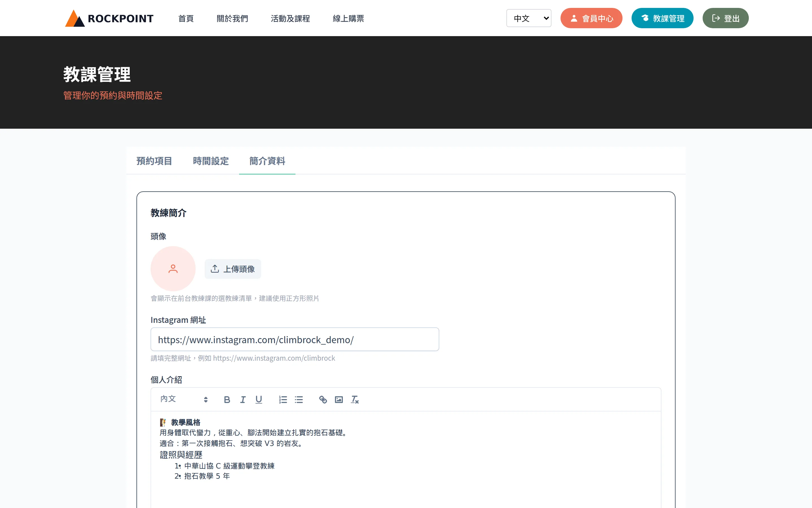812x508 pixels.
Task: Open the 活動及課程 menu item
Action: click(x=290, y=18)
